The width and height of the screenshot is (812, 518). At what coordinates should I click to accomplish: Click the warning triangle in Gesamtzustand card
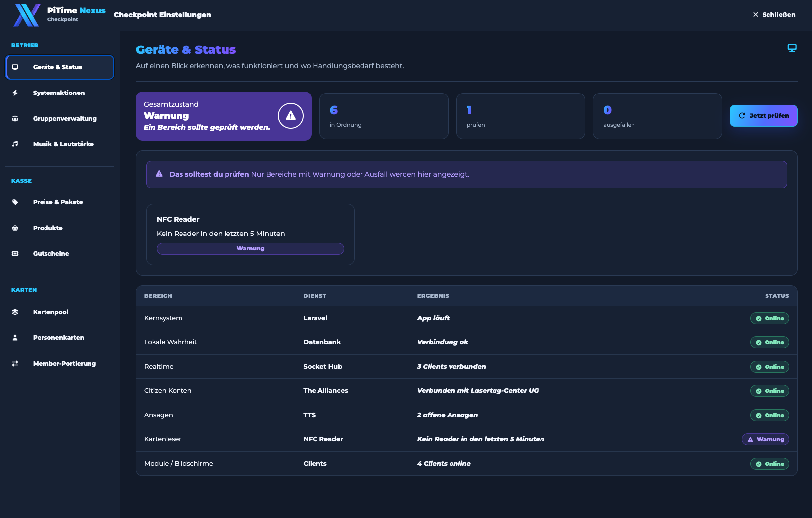[x=291, y=116]
